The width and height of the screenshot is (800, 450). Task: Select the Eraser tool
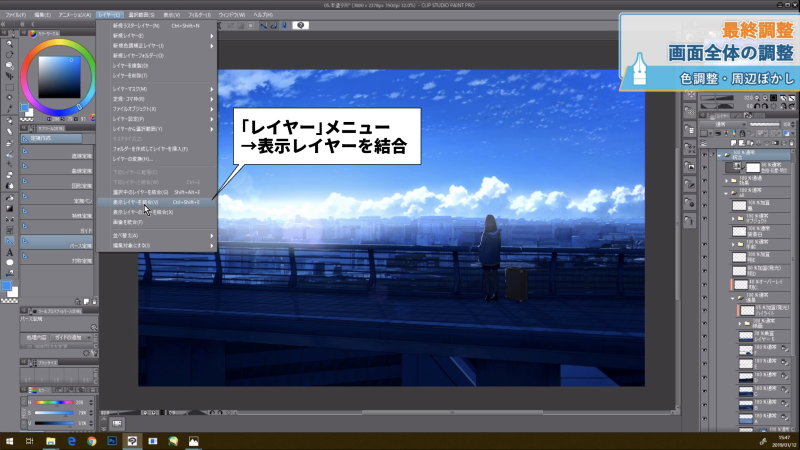click(9, 175)
